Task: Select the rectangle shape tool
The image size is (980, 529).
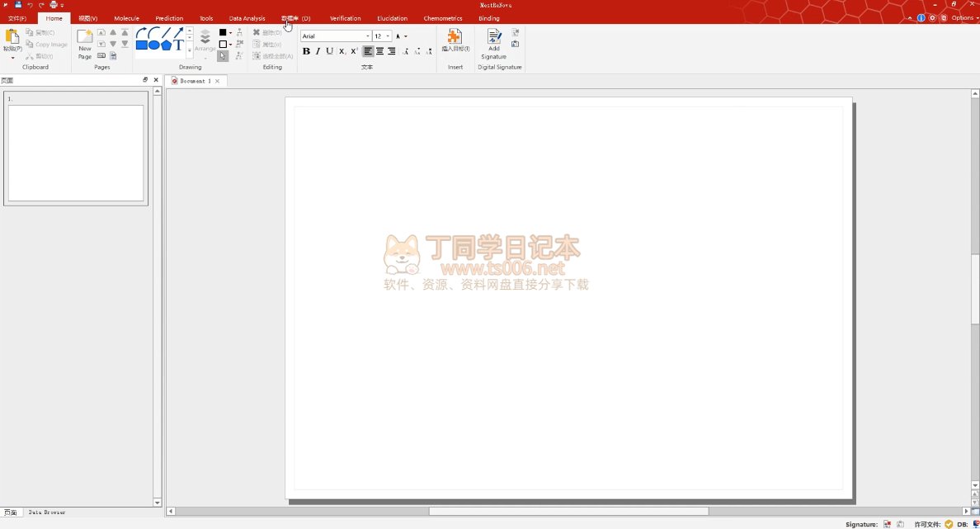Action: [x=142, y=45]
